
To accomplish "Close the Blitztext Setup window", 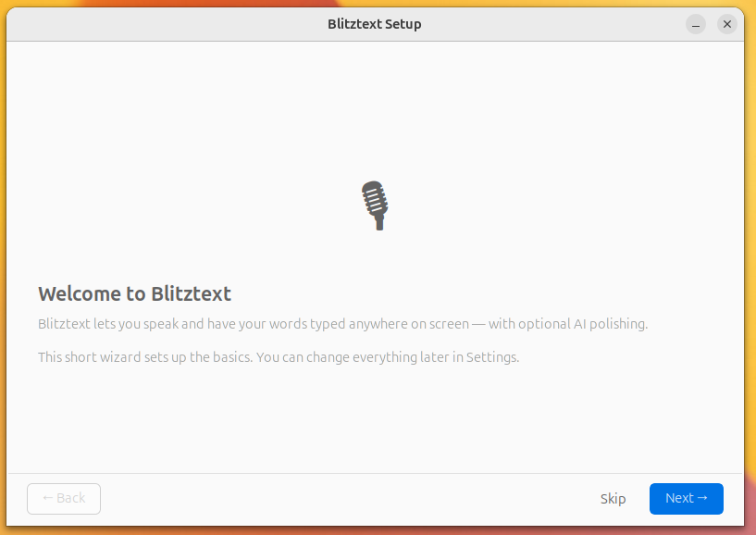I will [727, 24].
